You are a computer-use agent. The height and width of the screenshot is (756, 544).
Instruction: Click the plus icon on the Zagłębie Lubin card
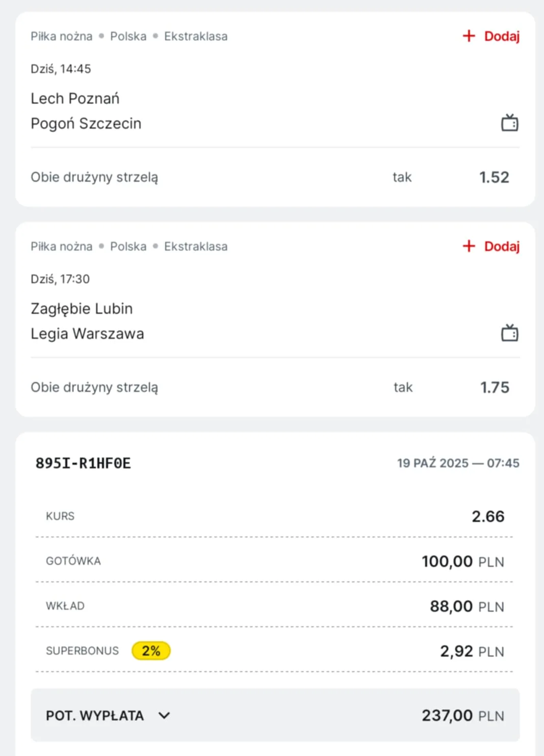point(469,246)
